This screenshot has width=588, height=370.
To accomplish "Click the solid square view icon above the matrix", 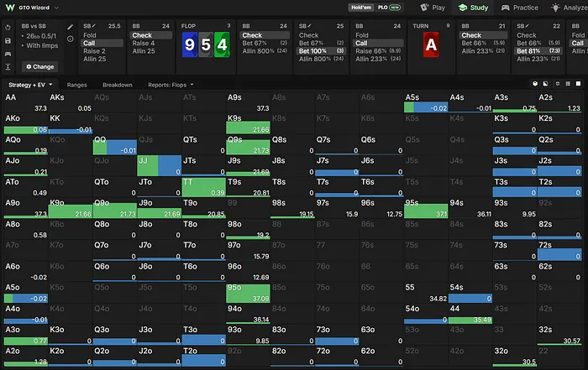I will click(578, 84).
